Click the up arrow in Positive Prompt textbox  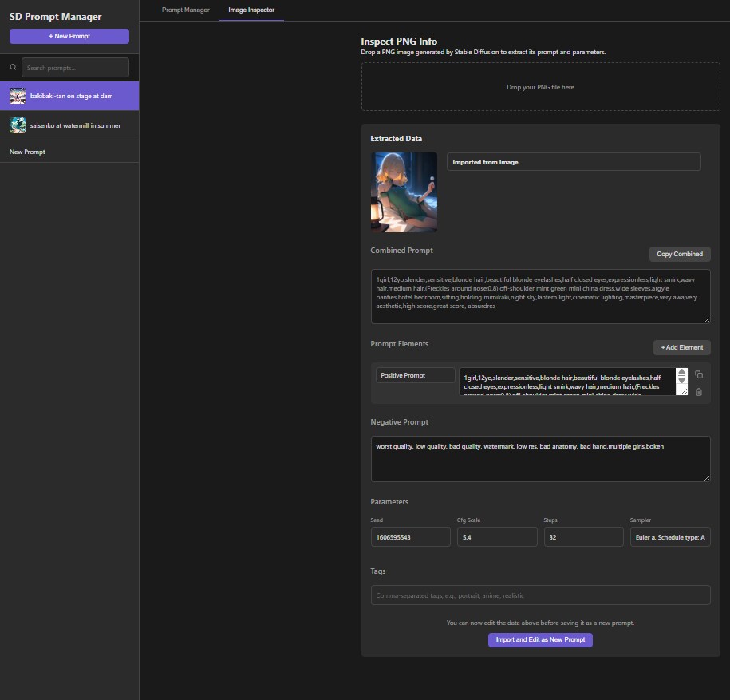[x=681, y=372]
